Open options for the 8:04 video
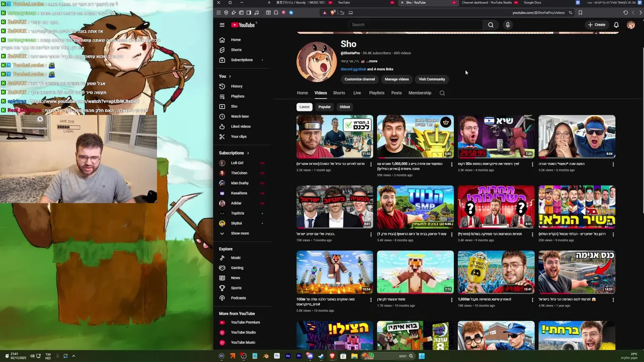The height and width of the screenshot is (362, 644). pyautogui.click(x=613, y=164)
